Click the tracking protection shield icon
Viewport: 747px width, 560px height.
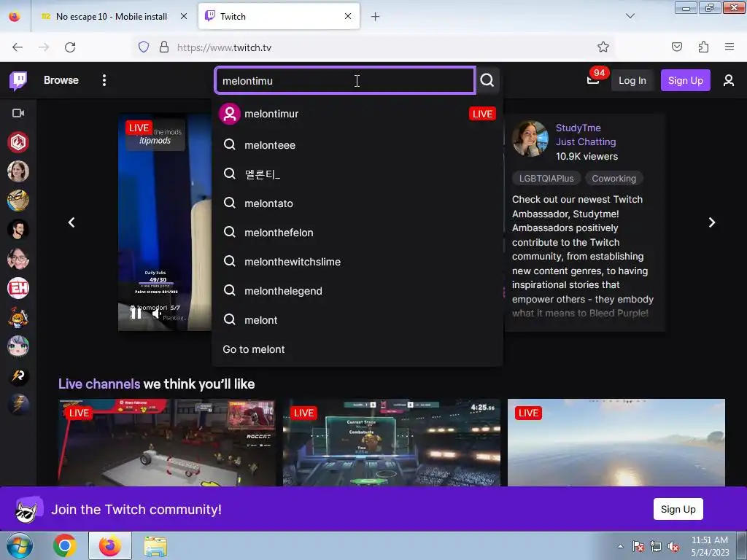[144, 47]
